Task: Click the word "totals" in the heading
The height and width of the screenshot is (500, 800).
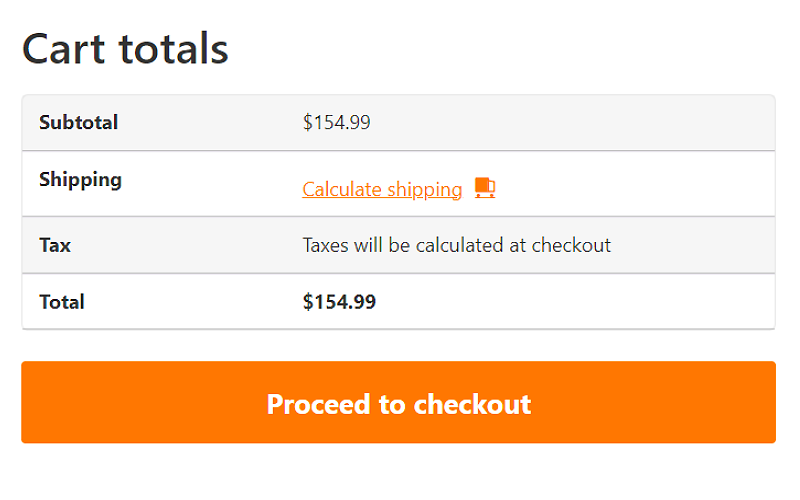Action: (173, 48)
